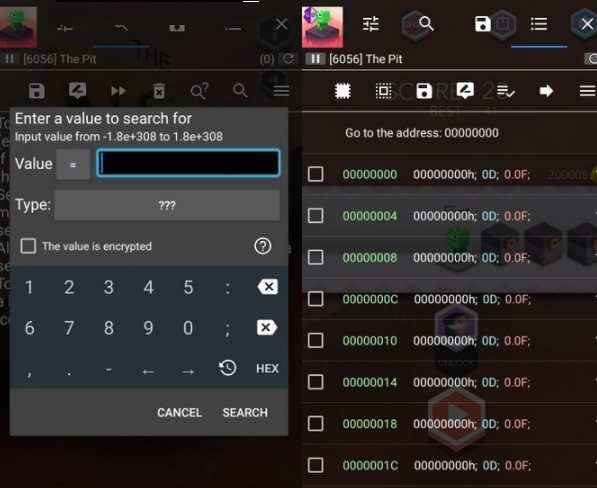Screen dimensions: 597x488
Task: Click the invert selection icon in memory editor
Action: click(383, 91)
